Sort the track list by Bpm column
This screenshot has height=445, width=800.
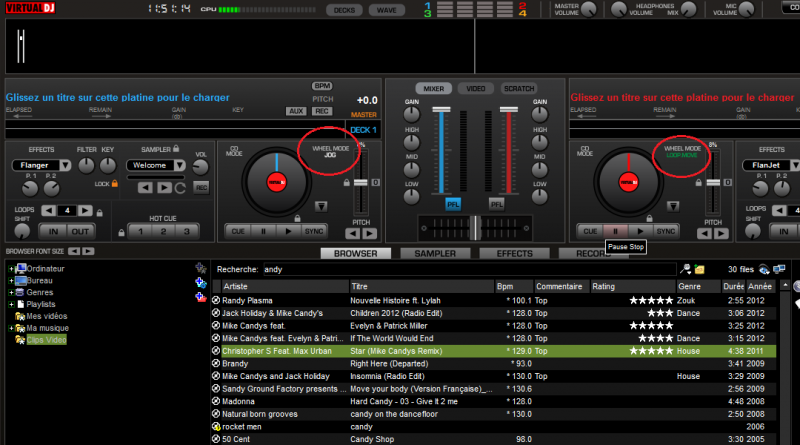tap(515, 286)
